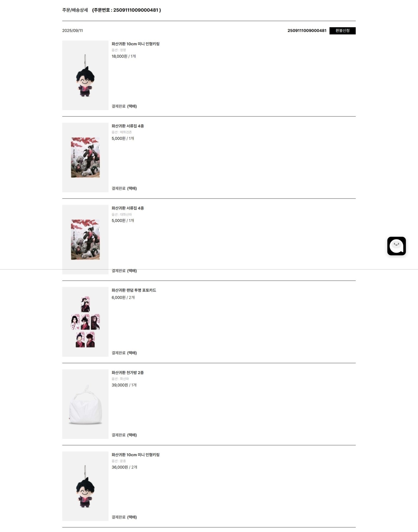
Task: Click the 36,000원 / 2개 price text
Action: point(124,467)
